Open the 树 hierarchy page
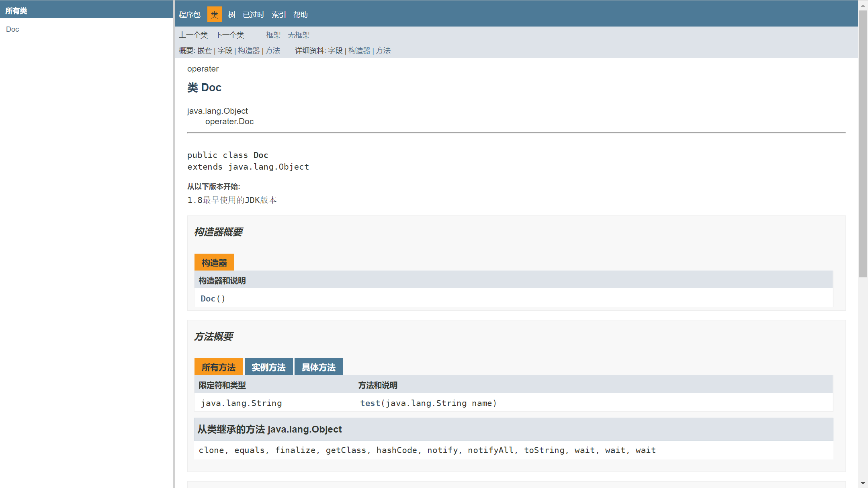Viewport: 868px width, 488px height. 232,15
